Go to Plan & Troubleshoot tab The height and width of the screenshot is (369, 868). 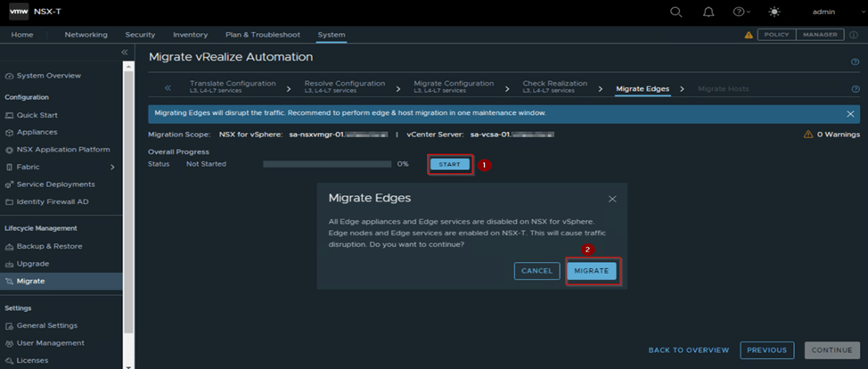[x=262, y=35]
